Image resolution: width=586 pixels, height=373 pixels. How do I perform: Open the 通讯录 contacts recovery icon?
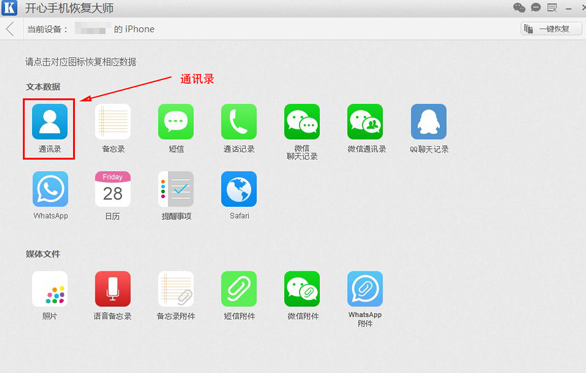coord(50,122)
